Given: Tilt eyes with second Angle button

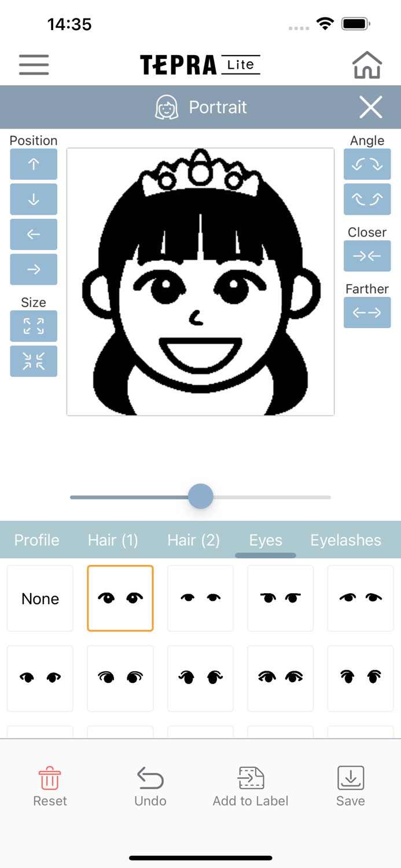Looking at the screenshot, I should point(367,200).
